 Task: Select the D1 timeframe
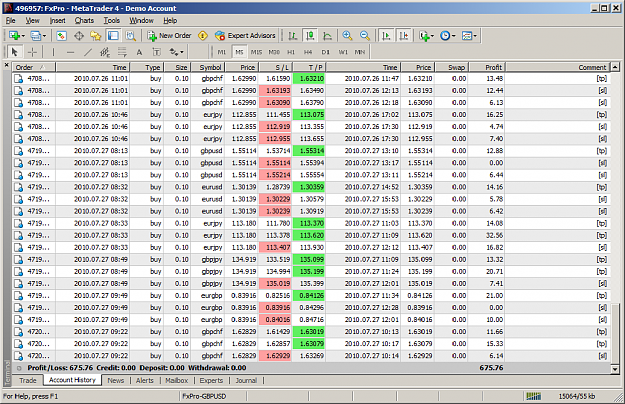coord(325,52)
